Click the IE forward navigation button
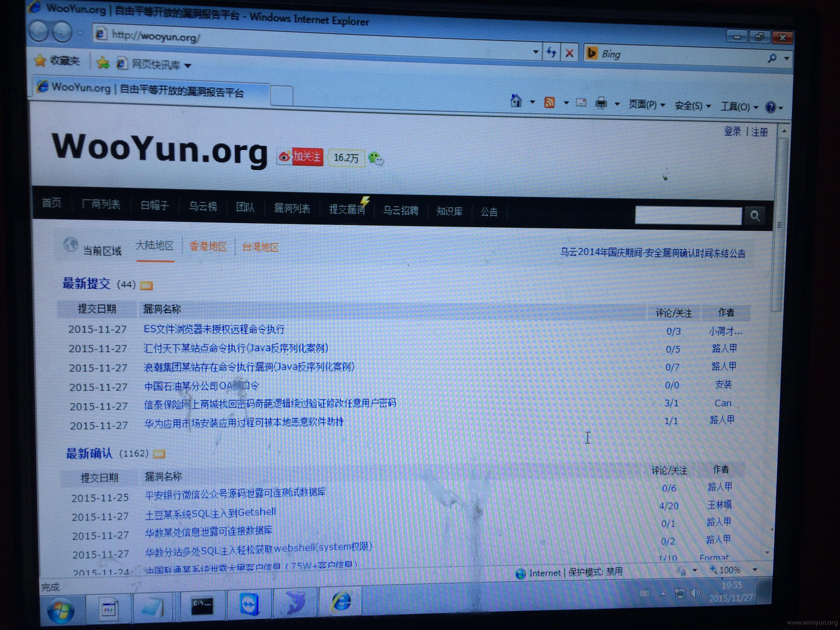The image size is (840, 630). (62, 32)
